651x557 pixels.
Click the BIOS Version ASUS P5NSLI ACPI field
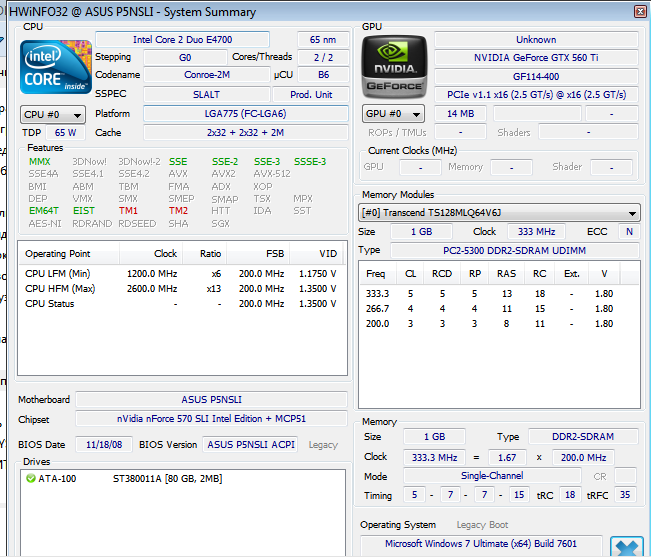point(250,445)
